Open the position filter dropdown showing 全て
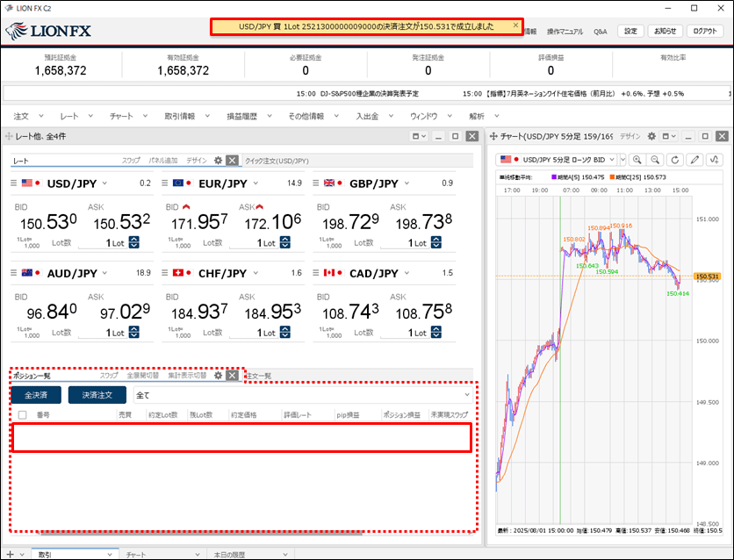Image resolution: width=734 pixels, height=560 pixels. click(x=303, y=395)
